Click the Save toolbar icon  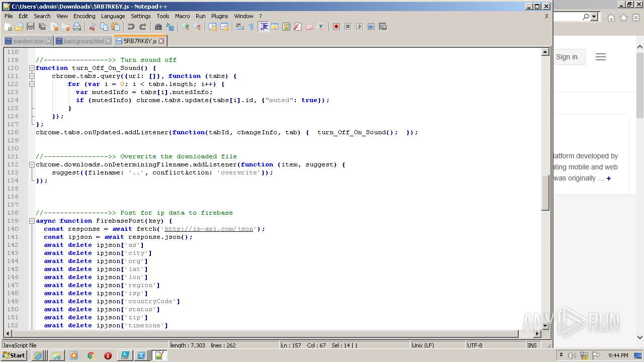click(31, 27)
